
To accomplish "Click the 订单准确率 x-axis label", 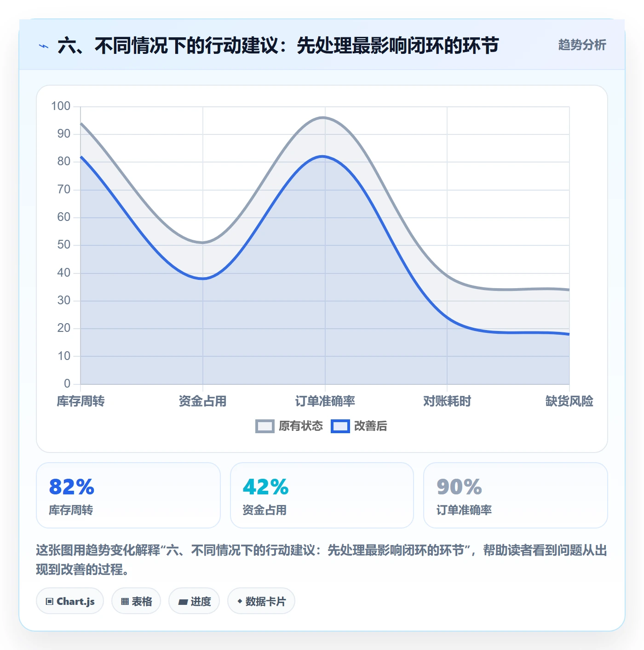I will [325, 401].
